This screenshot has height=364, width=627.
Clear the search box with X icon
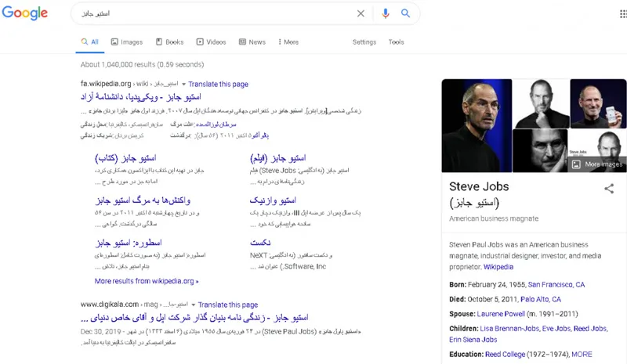pos(361,13)
